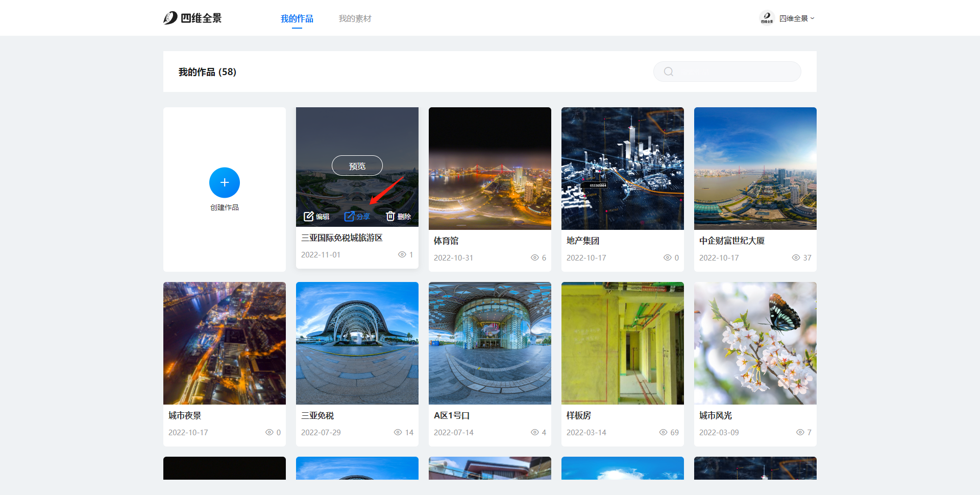This screenshot has height=495, width=980.
Task: Switch to the 我的素材 tab
Action: [x=355, y=18]
